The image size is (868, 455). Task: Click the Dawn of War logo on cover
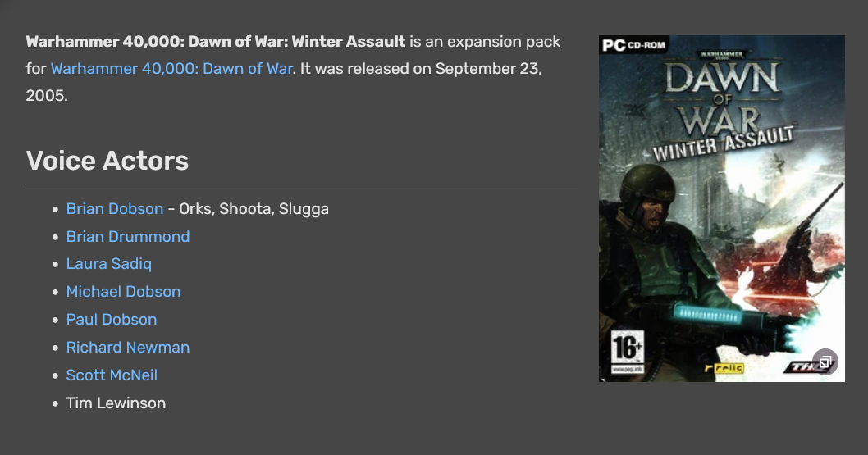tap(721, 98)
